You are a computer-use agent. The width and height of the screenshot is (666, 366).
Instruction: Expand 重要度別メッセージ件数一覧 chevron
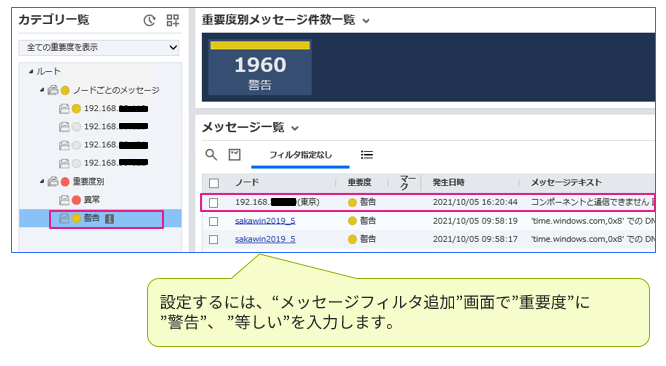coord(366,21)
